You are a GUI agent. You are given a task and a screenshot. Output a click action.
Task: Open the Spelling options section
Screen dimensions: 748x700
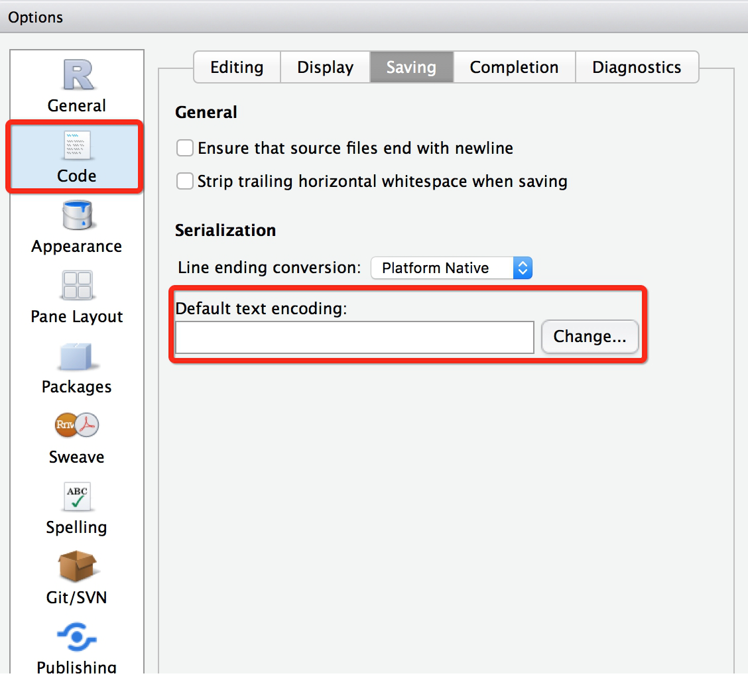tap(77, 508)
